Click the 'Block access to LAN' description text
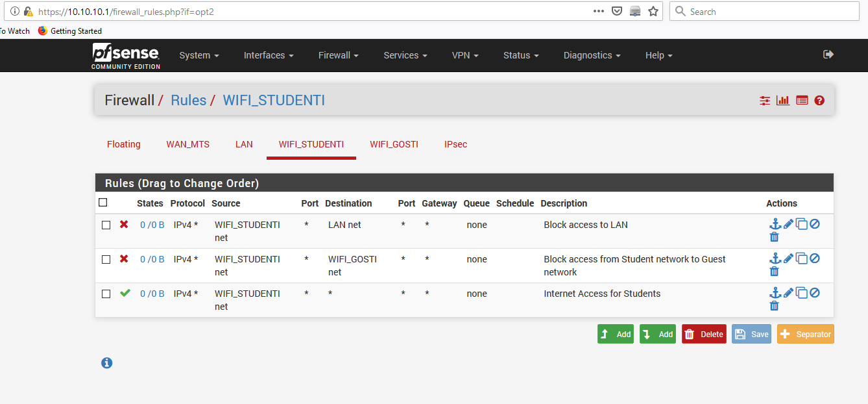Image resolution: width=868 pixels, height=404 pixels. [x=586, y=225]
